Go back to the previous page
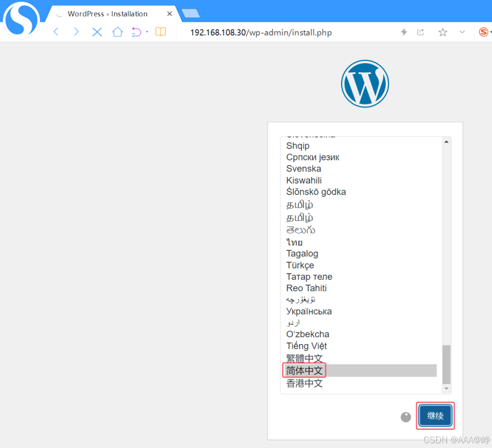 click(x=56, y=32)
